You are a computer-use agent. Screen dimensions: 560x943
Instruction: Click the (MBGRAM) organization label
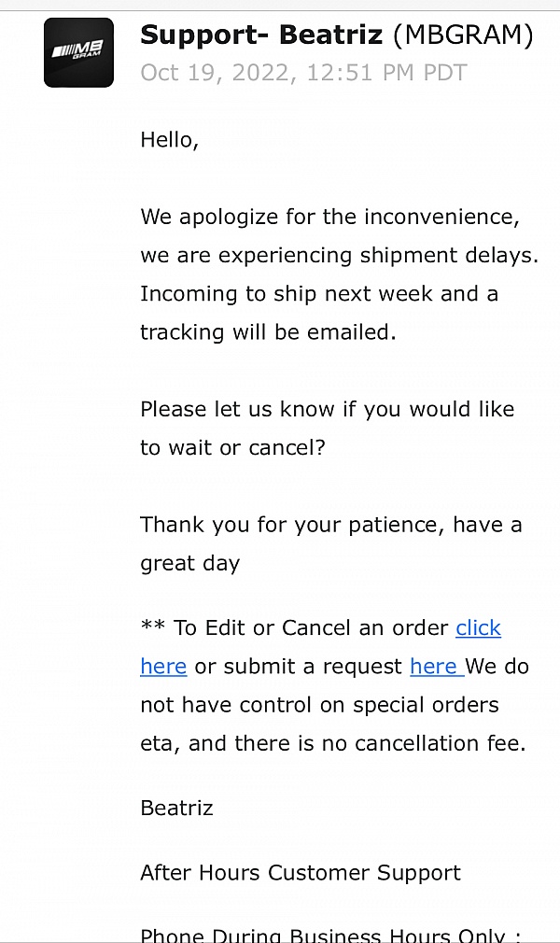coord(464,35)
